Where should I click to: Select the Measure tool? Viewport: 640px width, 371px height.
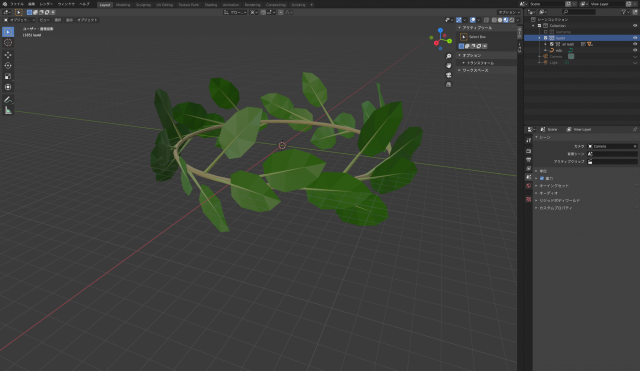(8, 110)
